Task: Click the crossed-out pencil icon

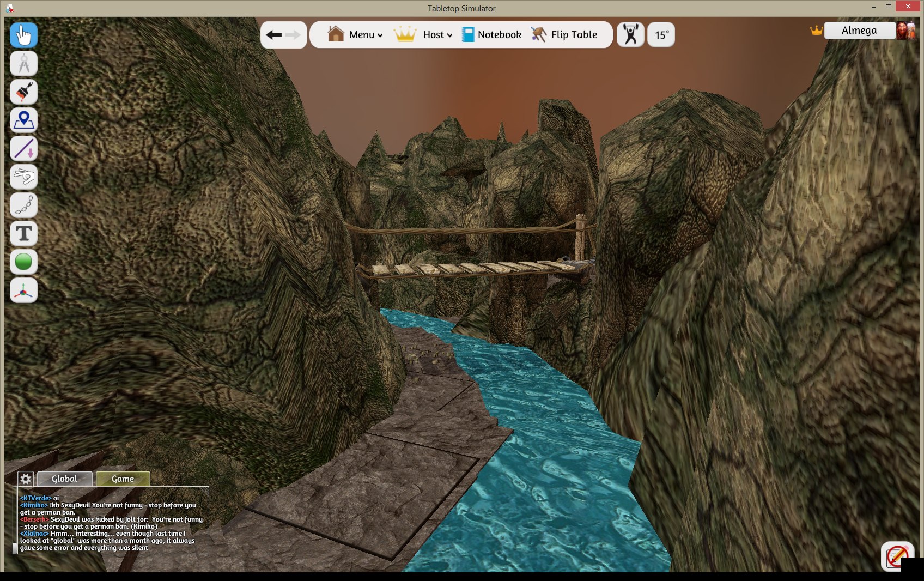Action: (x=897, y=556)
